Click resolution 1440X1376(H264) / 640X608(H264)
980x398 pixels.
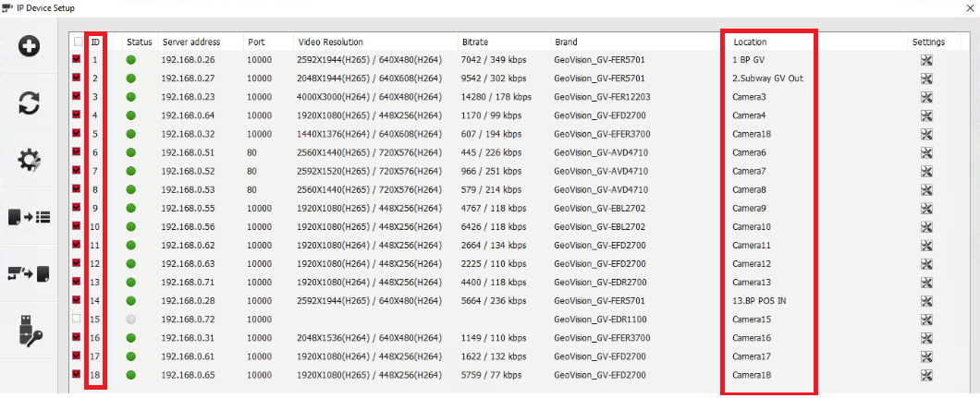point(370,134)
